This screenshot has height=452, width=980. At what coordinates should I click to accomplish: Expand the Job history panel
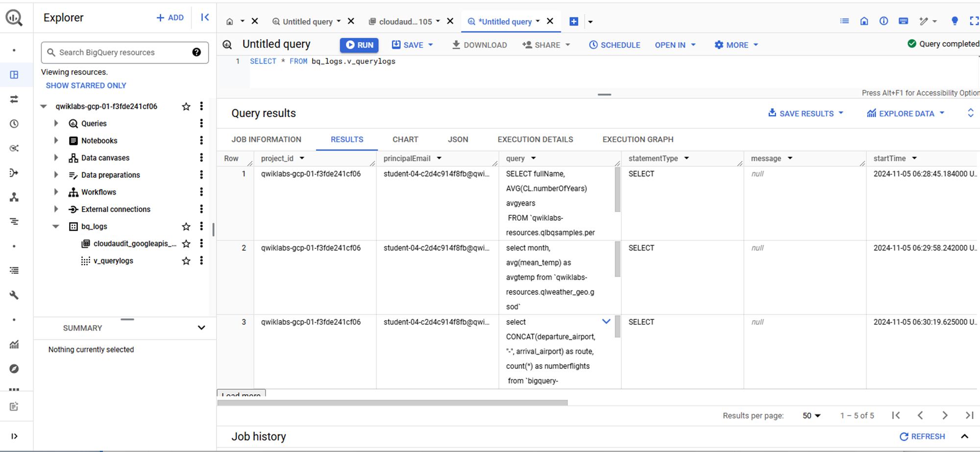pos(964,436)
